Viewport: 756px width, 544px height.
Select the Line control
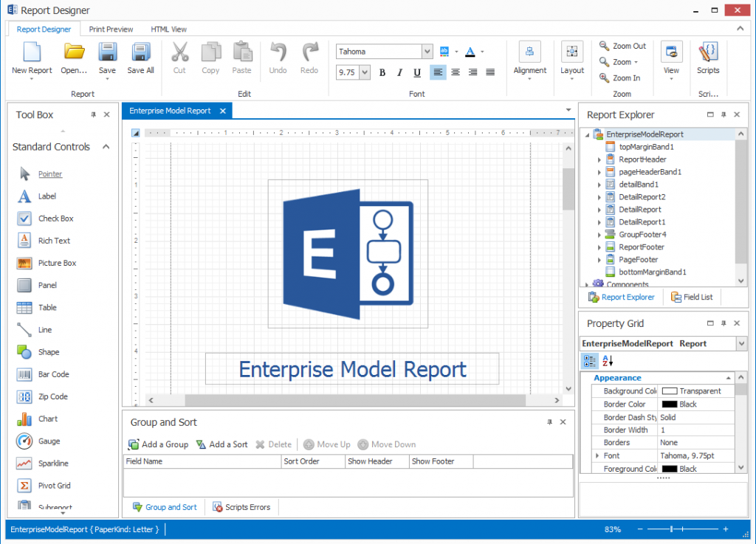coord(45,330)
